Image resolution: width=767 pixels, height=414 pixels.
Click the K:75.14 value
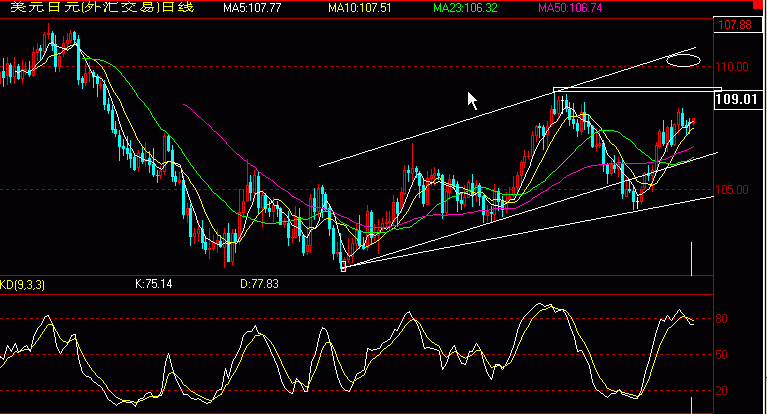[x=154, y=284]
